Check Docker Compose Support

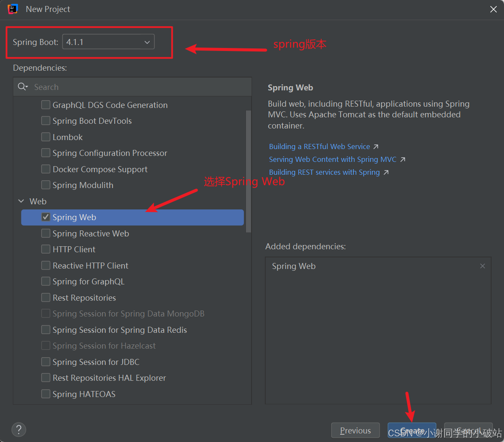coord(46,169)
